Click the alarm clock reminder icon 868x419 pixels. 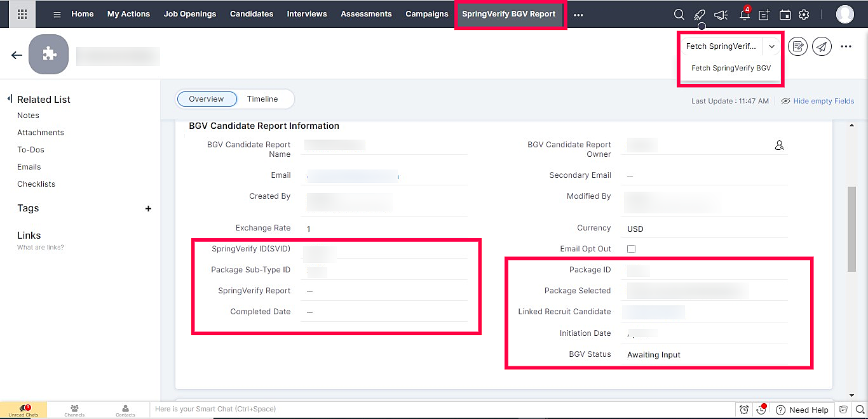point(744,409)
